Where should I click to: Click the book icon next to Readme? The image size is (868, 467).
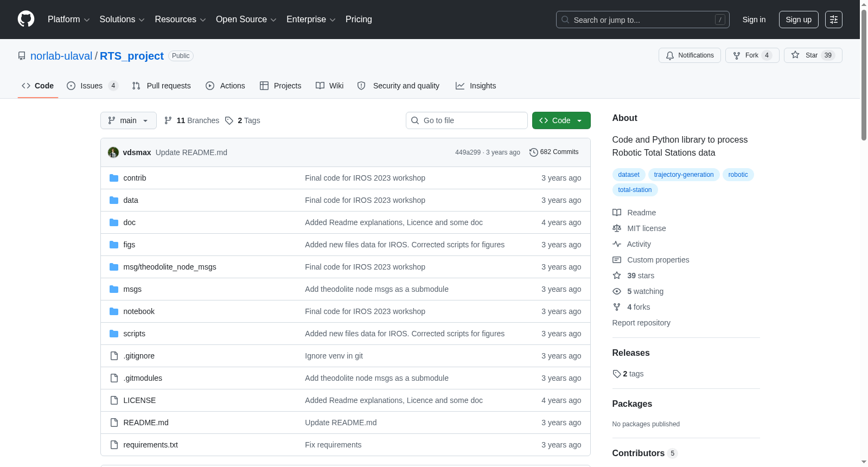[x=617, y=213]
